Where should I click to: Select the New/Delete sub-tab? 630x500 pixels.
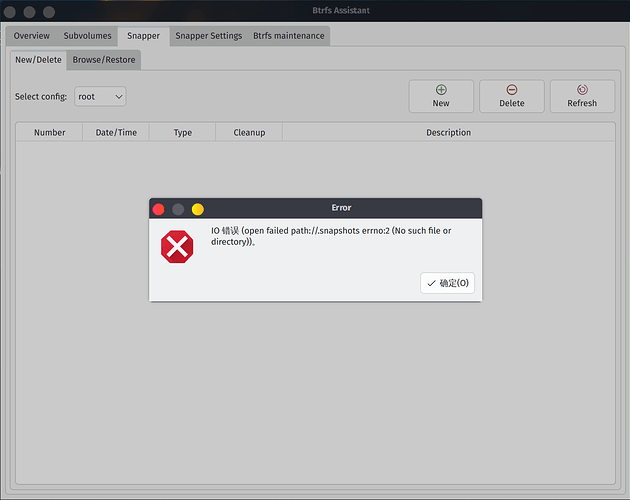pyautogui.click(x=39, y=60)
